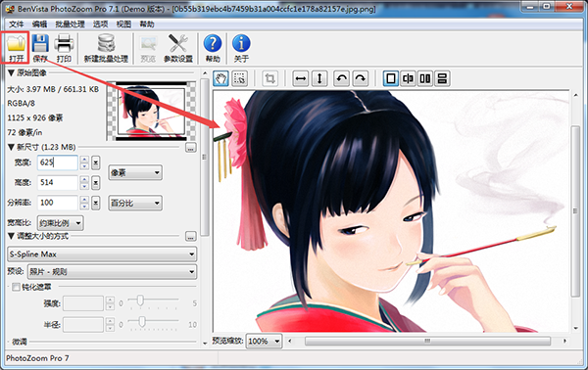588x370 pixels.
Task: Open 批量处理 menu
Action: [x=71, y=24]
